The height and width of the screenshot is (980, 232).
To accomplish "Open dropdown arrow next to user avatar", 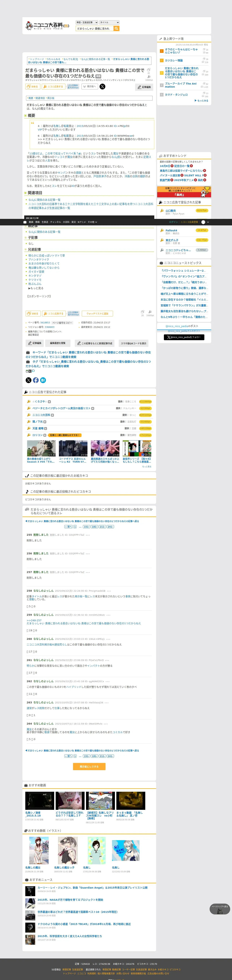I will [208, 222].
